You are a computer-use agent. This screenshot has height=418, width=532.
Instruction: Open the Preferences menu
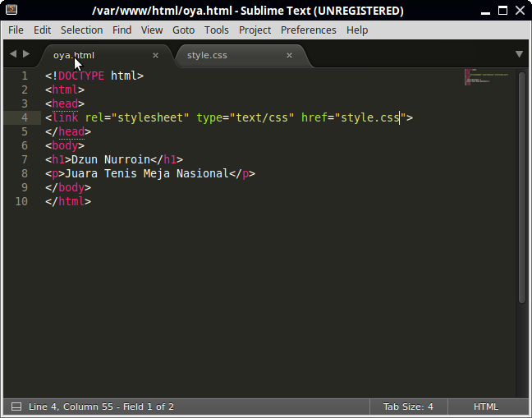[x=309, y=30]
